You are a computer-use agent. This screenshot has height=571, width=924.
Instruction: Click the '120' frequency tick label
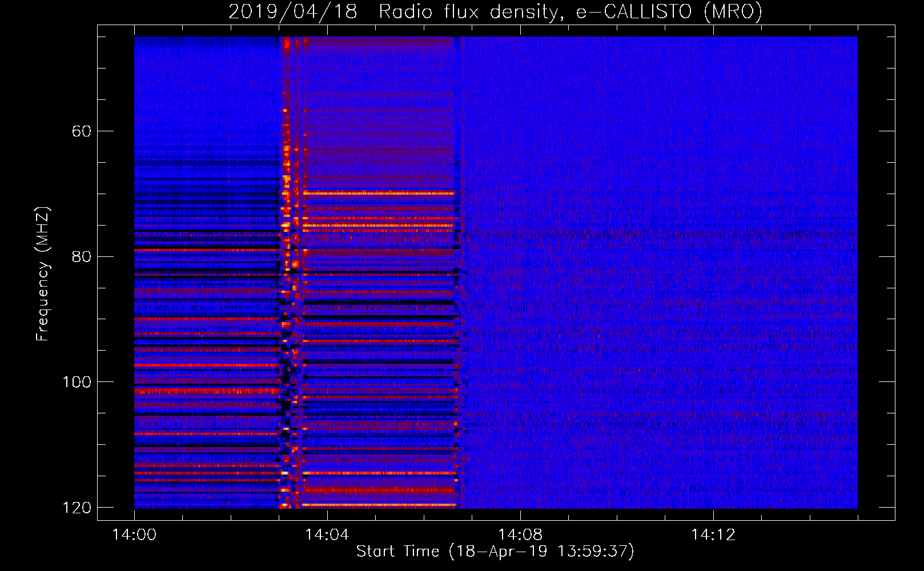pos(77,508)
